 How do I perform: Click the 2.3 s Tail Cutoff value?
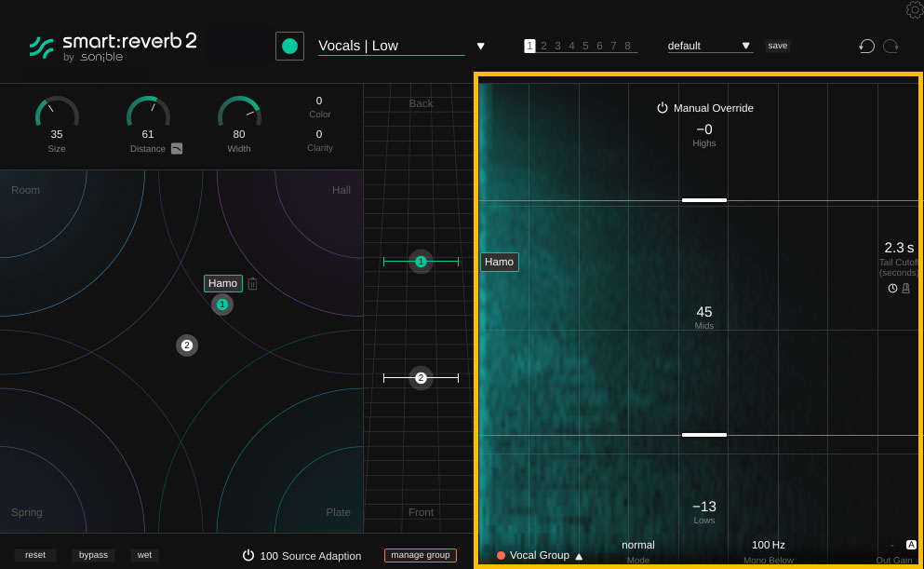[899, 248]
